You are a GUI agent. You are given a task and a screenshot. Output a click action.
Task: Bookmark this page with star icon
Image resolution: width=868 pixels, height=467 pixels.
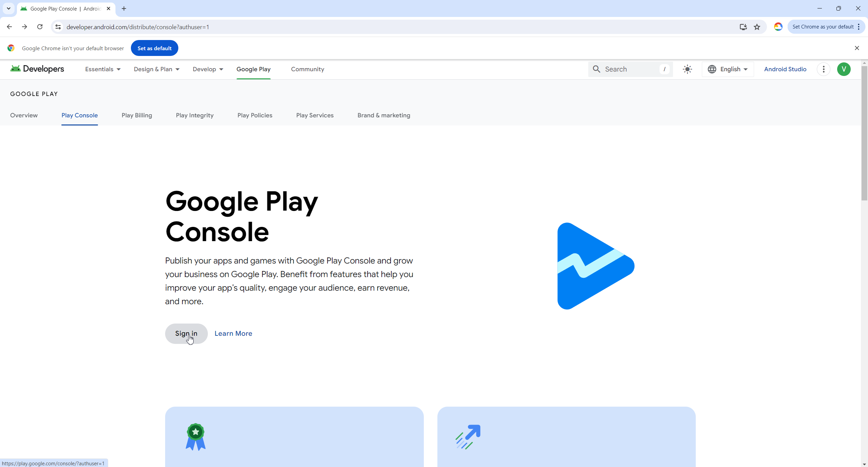coord(757,27)
